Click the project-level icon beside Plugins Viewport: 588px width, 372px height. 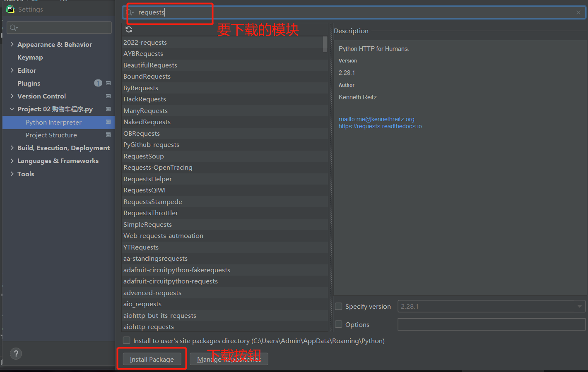coord(108,83)
